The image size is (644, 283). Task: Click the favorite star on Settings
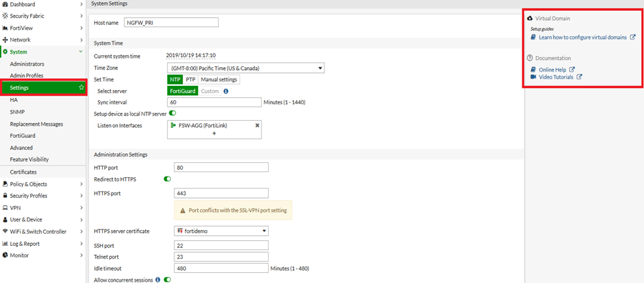(x=81, y=87)
